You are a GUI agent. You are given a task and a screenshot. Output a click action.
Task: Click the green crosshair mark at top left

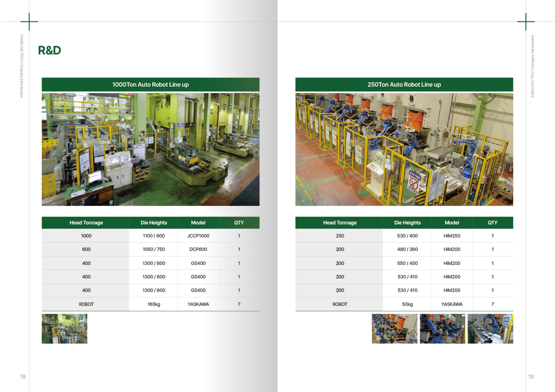point(29,22)
